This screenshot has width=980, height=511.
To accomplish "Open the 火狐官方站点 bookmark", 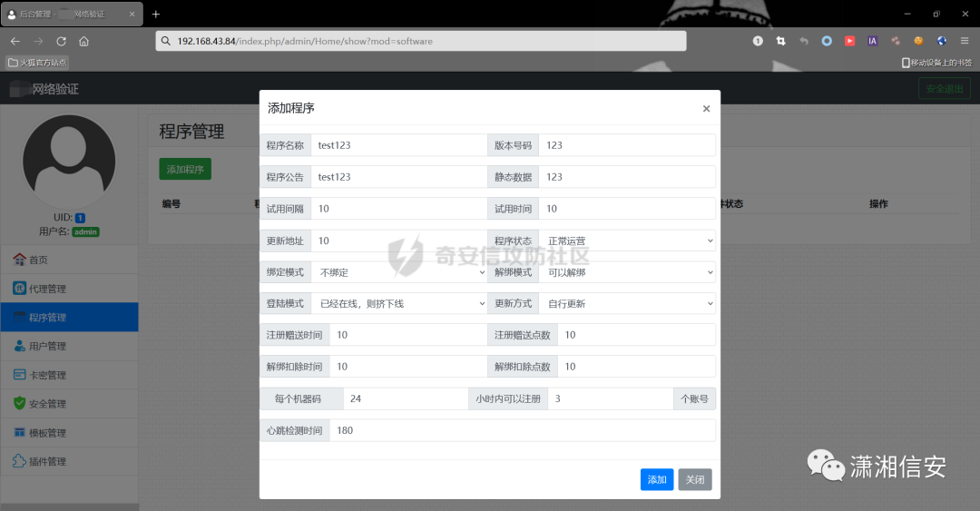I will pos(37,63).
